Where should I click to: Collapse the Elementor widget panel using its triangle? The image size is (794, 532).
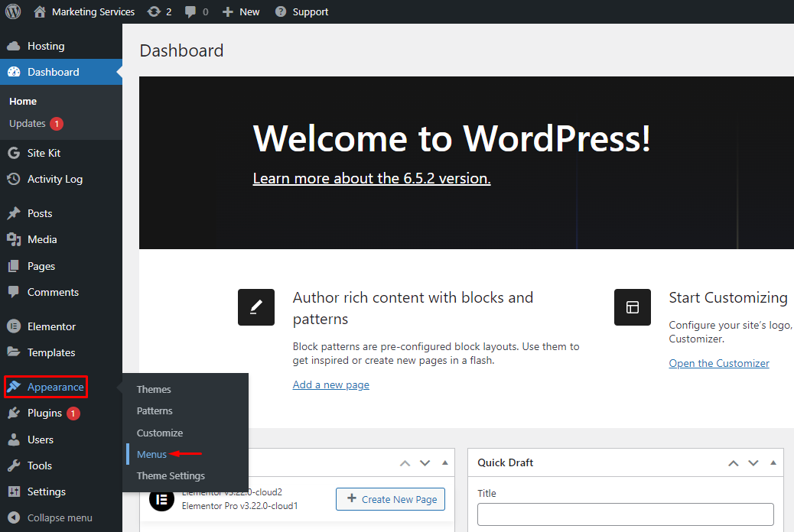tap(445, 462)
